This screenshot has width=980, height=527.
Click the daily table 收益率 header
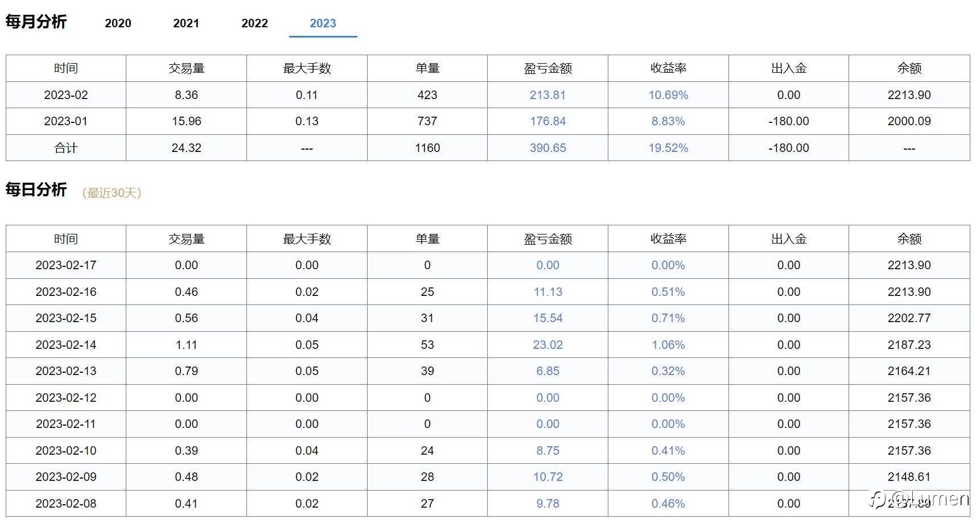[668, 239]
